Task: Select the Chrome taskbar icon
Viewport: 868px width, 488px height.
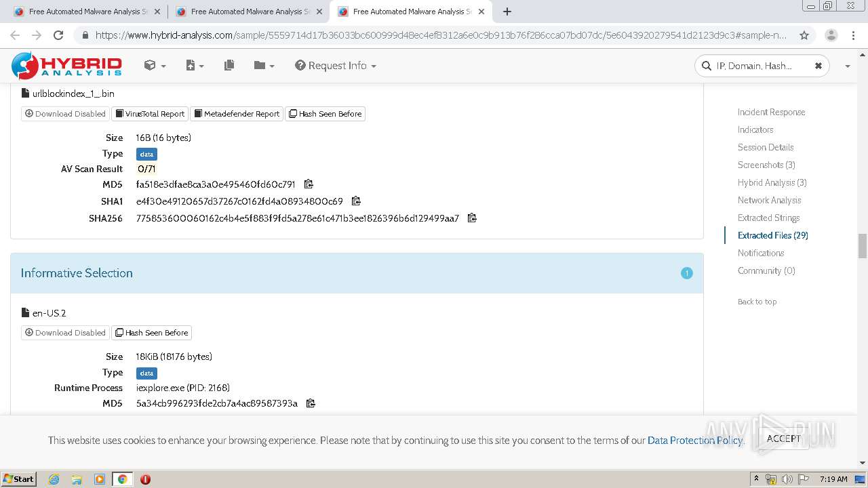Action: (x=122, y=479)
